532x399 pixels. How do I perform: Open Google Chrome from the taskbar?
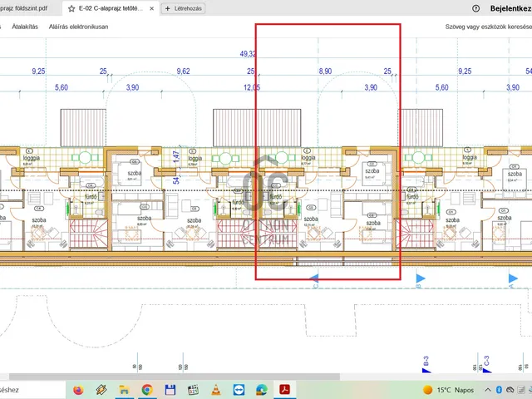coord(147,390)
